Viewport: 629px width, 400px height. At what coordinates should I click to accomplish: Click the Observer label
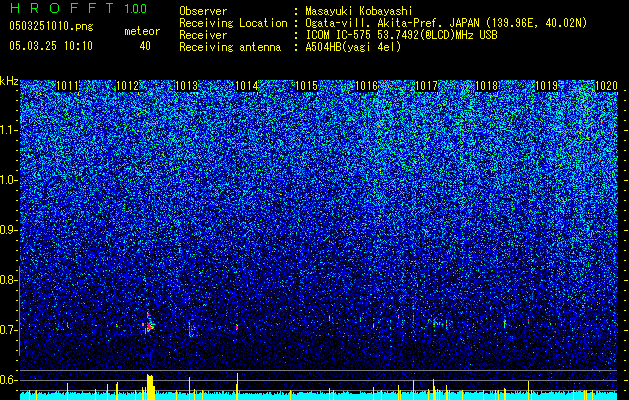click(x=203, y=11)
